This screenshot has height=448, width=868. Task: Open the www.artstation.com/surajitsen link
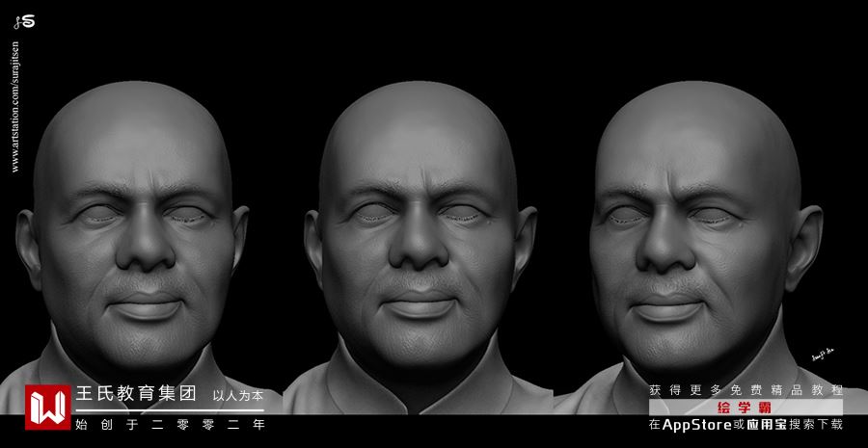pyautogui.click(x=14, y=106)
